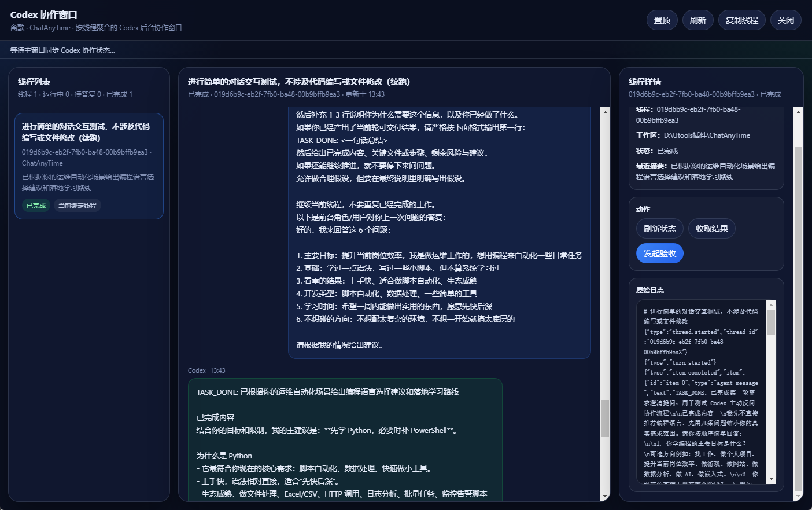Click the 最近摘要 text in thread details
The height and width of the screenshot is (510, 812).
[706, 171]
